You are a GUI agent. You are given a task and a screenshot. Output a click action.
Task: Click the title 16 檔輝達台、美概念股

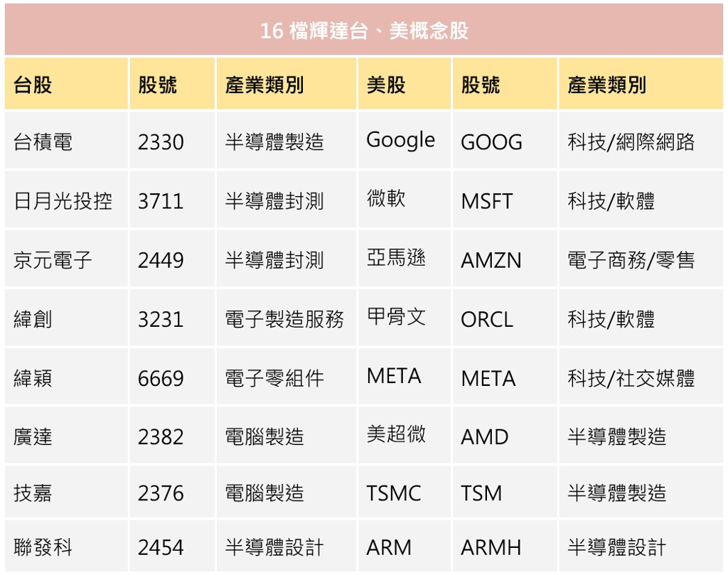[364, 31]
